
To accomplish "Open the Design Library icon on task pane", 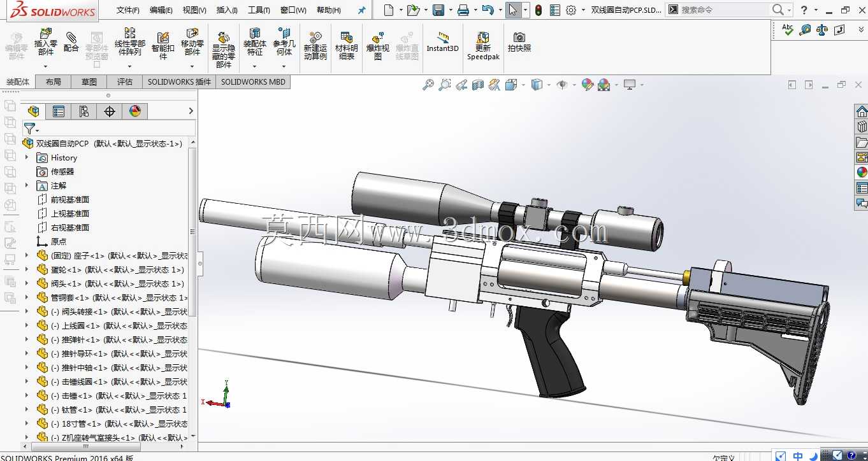I will 862,127.
